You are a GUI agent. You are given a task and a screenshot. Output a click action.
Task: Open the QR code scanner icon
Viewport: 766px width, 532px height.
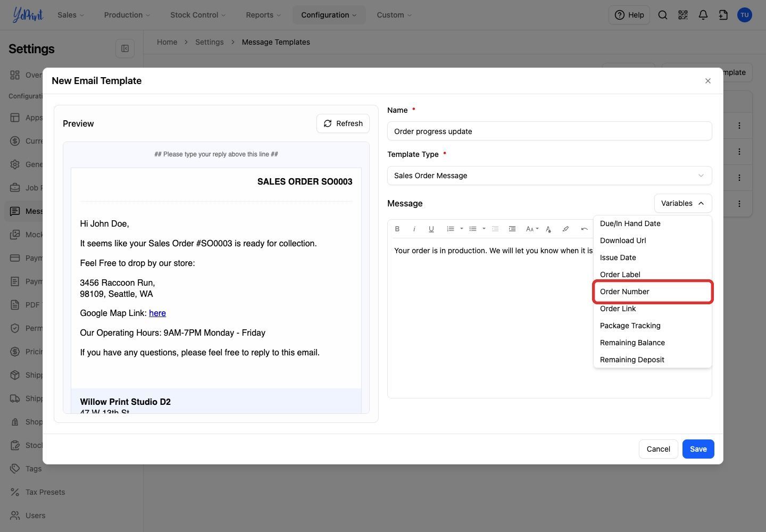point(683,15)
